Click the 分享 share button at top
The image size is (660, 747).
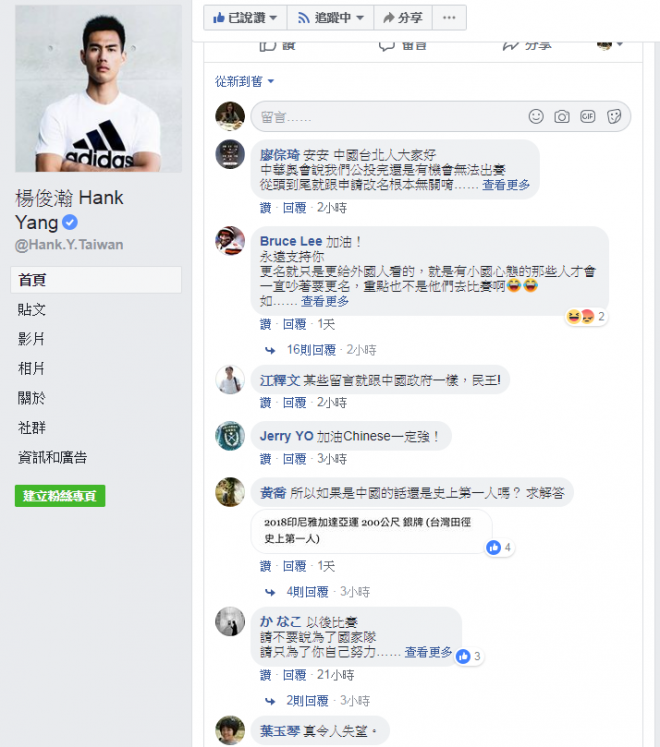[402, 17]
